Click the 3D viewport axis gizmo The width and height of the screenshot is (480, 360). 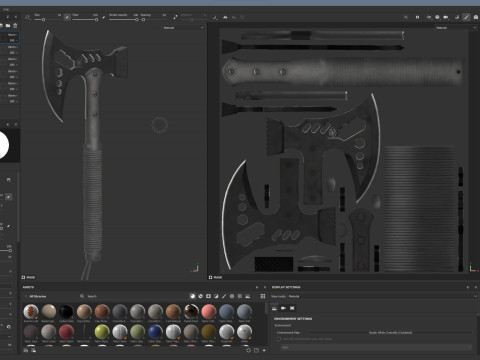[x=196, y=268]
